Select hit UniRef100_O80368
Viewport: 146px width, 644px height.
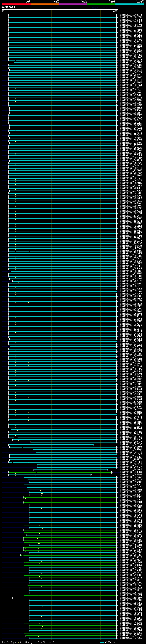pos(131,50)
